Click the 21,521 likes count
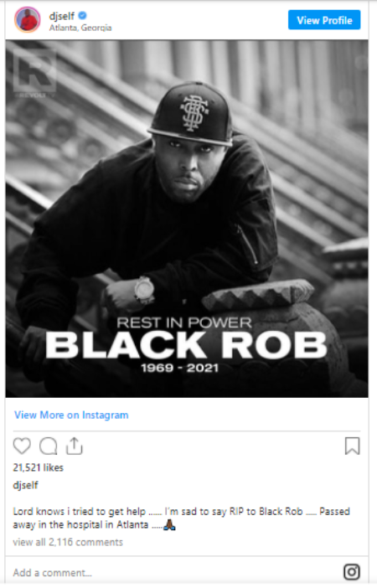 tap(39, 467)
